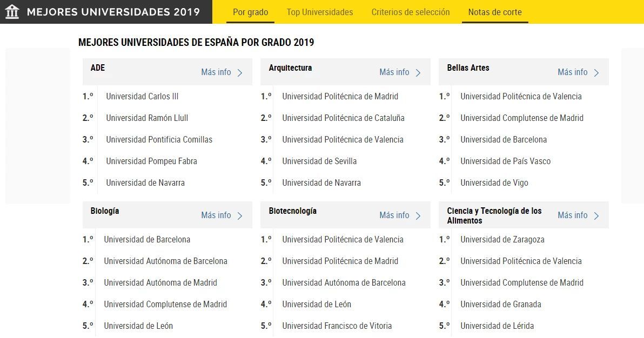Click Más info link for Bellas Artes

pos(573,72)
